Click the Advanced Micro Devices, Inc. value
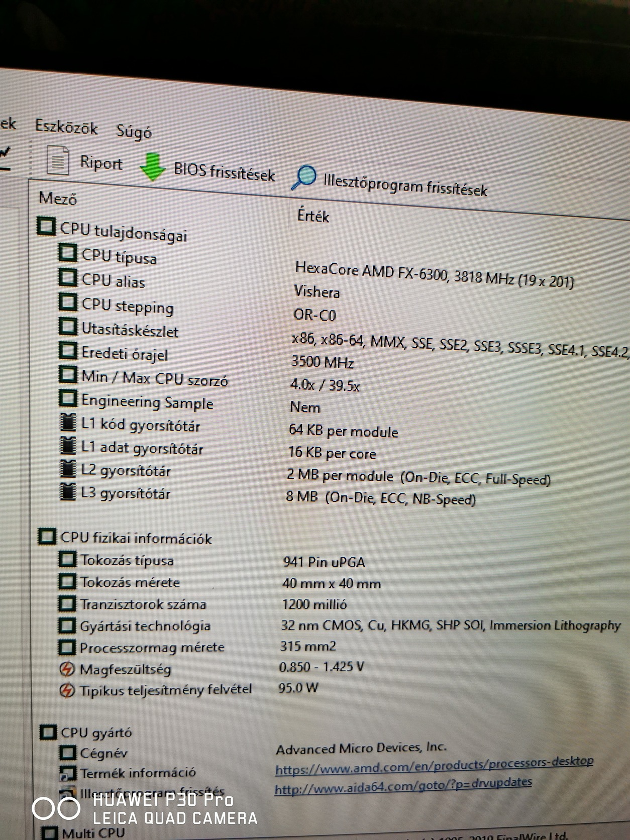Image resolution: width=630 pixels, height=840 pixels. (361, 748)
